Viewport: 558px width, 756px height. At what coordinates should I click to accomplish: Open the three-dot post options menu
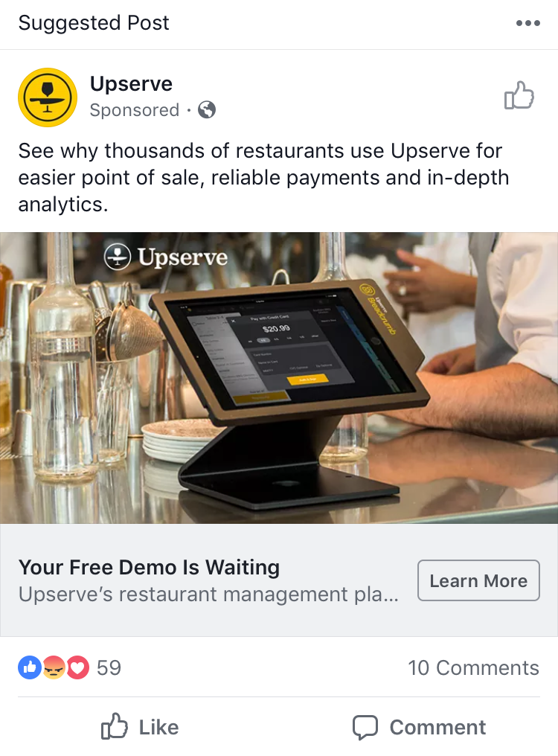pos(527,22)
